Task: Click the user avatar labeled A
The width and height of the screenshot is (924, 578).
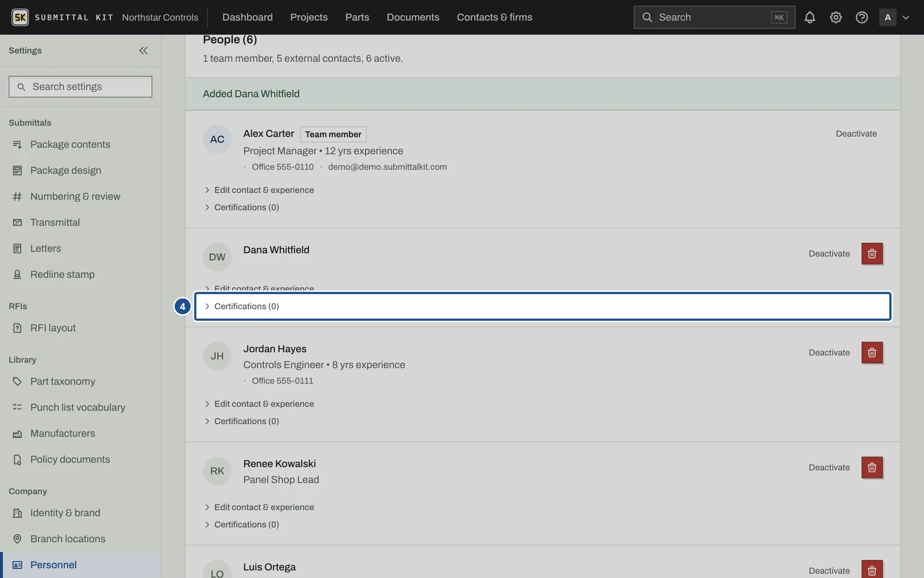Action: click(x=888, y=17)
